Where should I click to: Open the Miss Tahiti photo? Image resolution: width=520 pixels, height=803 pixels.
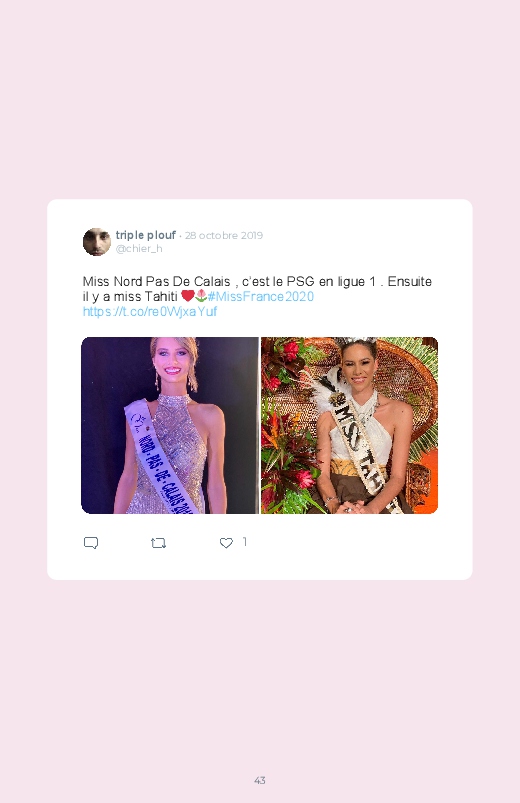349,425
